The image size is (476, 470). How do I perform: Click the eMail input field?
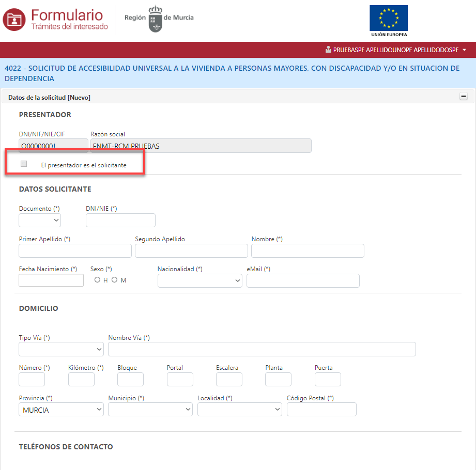pos(303,281)
